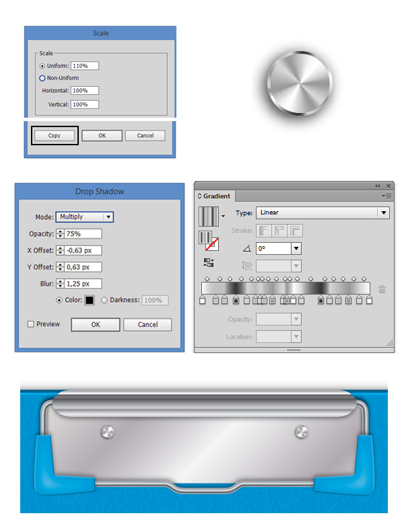This screenshot has width=404, height=532.
Task: Click the Blur stepper arrows
Action: [x=60, y=283]
